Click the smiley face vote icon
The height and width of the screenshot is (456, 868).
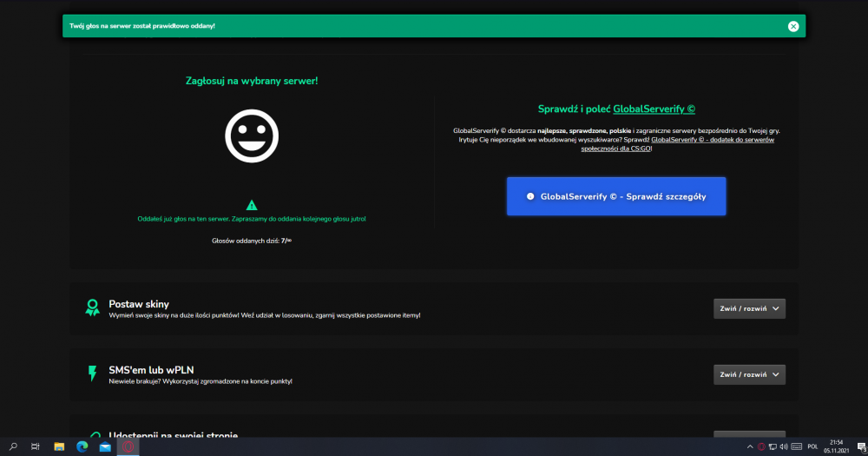point(252,135)
